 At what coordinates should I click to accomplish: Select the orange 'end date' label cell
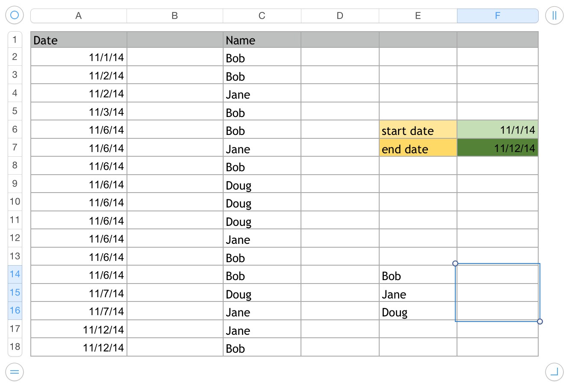(417, 148)
